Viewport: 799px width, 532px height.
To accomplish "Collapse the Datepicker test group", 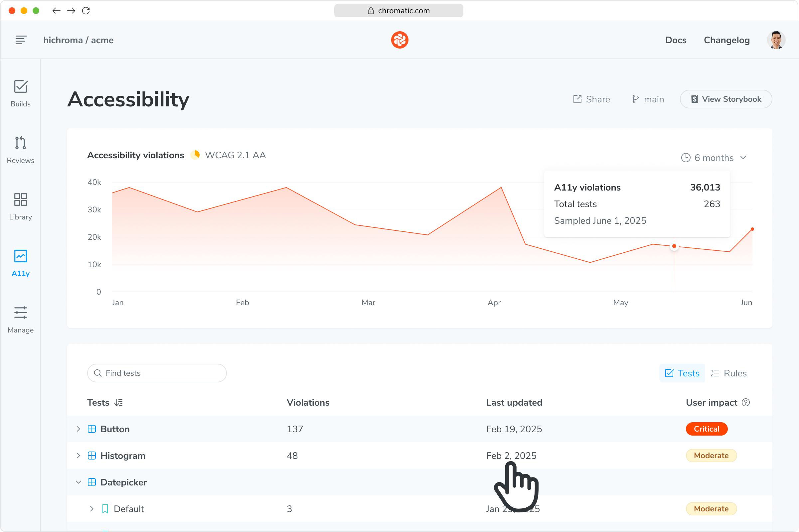I will (x=79, y=482).
